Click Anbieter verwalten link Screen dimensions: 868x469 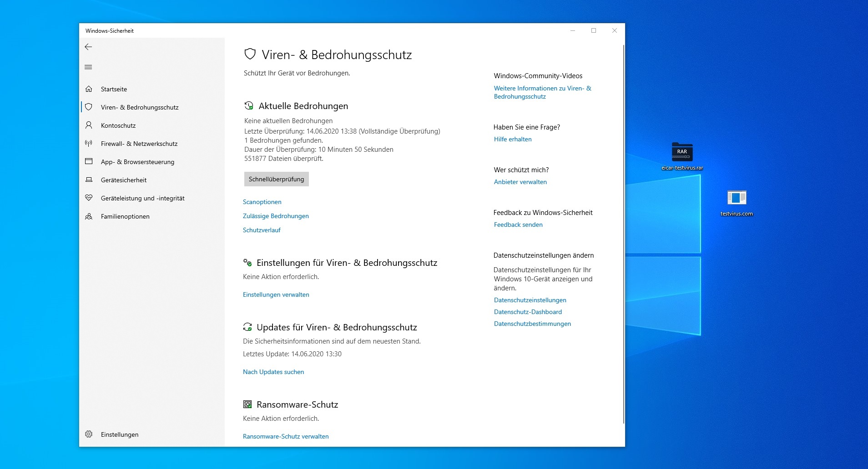tap(520, 182)
